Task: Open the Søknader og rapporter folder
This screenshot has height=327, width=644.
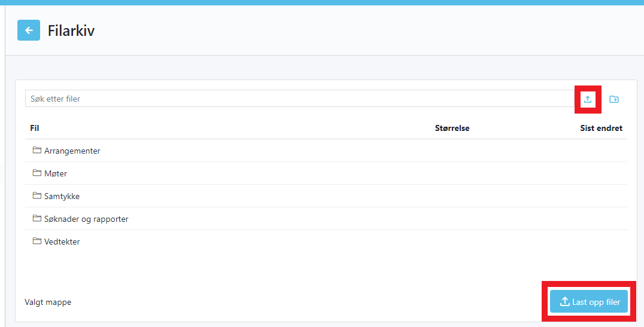Action: [x=86, y=219]
